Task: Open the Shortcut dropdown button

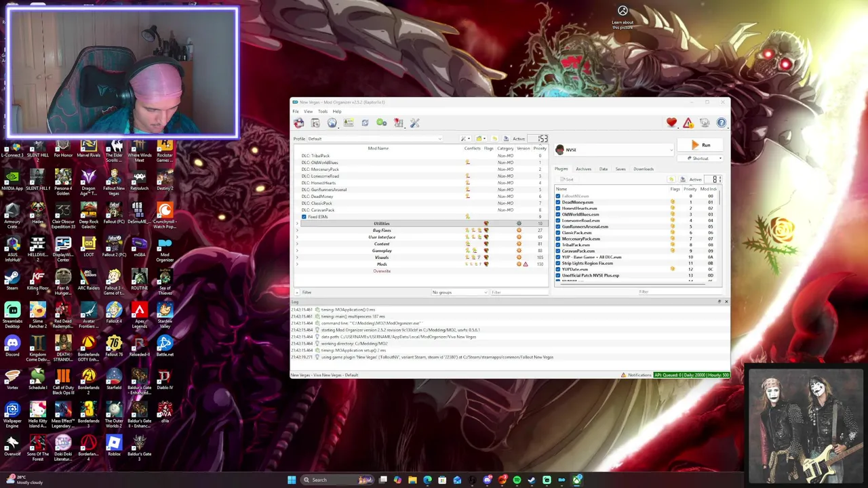Action: (701, 159)
